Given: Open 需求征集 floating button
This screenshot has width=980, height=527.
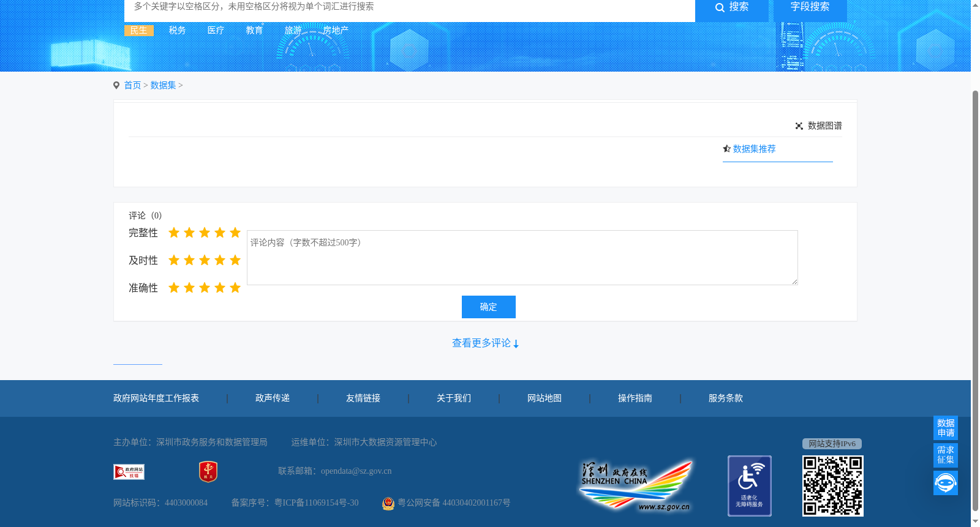Looking at the screenshot, I should coord(946,455).
